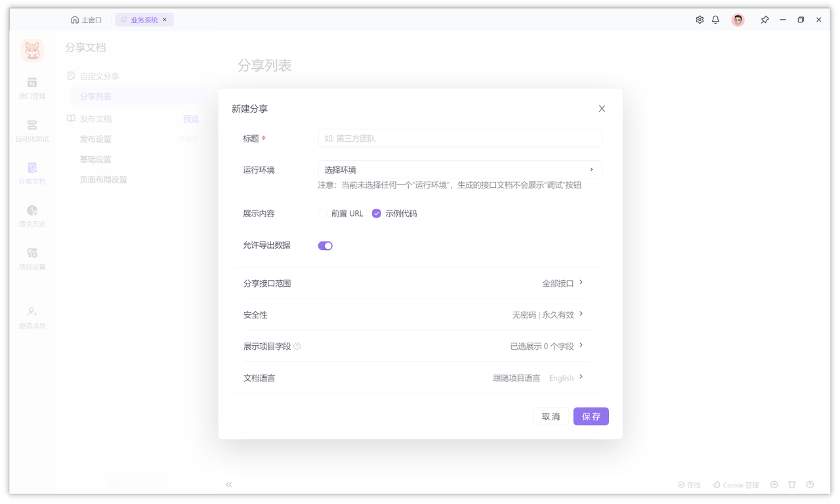The image size is (840, 504).
Task: Click the 保存 button
Action: click(591, 416)
